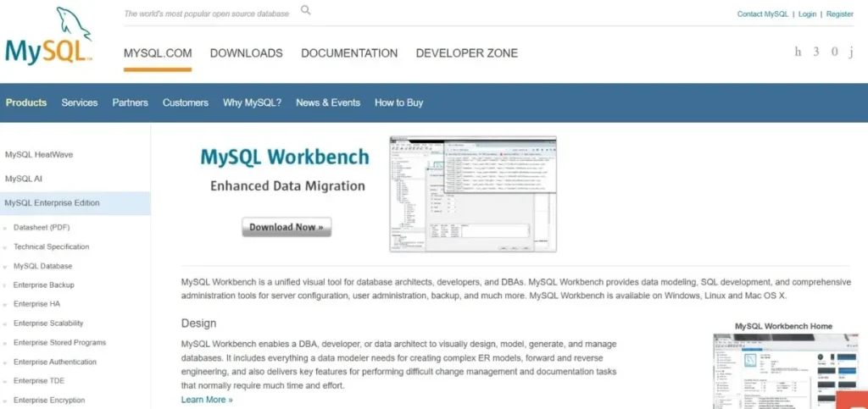Open the Services menu item
The image size is (868, 409).
pos(79,102)
